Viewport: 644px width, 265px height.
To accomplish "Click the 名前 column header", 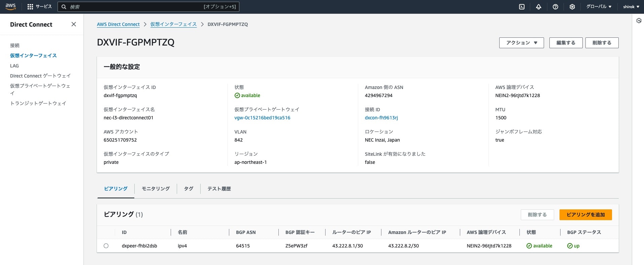I will pyautogui.click(x=182, y=232).
